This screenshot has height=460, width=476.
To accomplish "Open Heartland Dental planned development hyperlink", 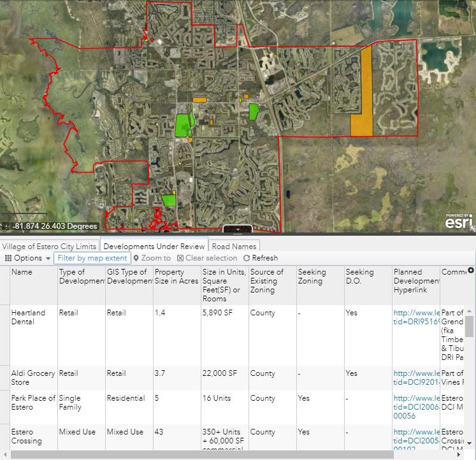I will tap(417, 317).
